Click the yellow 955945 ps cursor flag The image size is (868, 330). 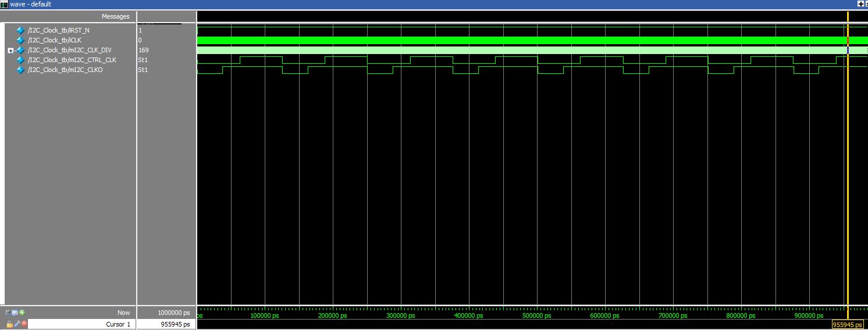coord(848,325)
